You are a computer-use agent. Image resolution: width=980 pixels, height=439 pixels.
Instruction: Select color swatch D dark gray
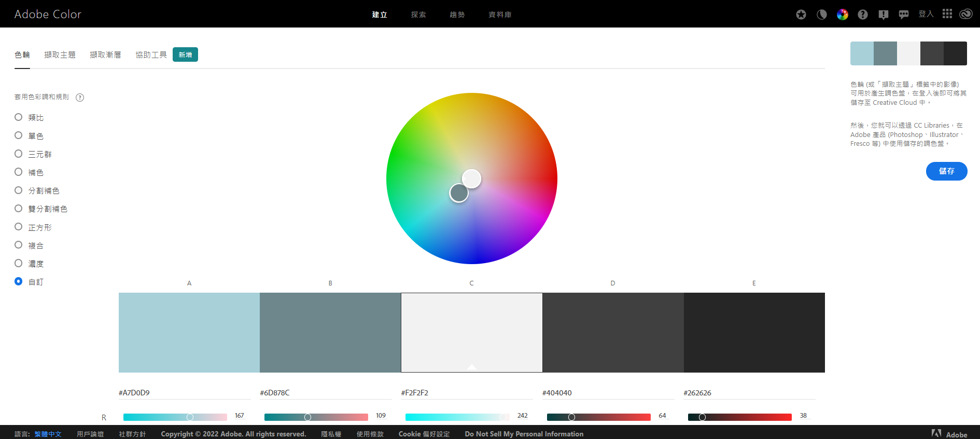pyautogui.click(x=613, y=333)
